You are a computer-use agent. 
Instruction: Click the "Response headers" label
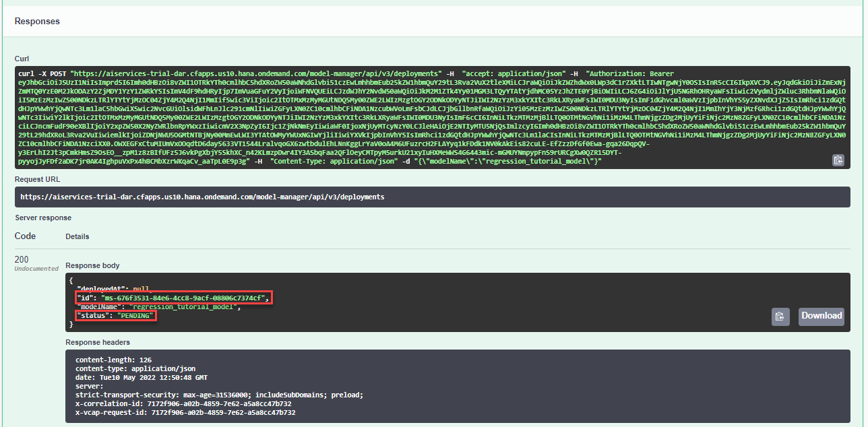98,342
